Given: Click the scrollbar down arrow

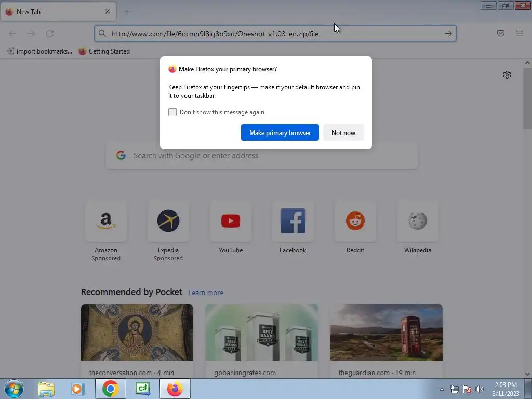Looking at the screenshot, I should [x=527, y=374].
